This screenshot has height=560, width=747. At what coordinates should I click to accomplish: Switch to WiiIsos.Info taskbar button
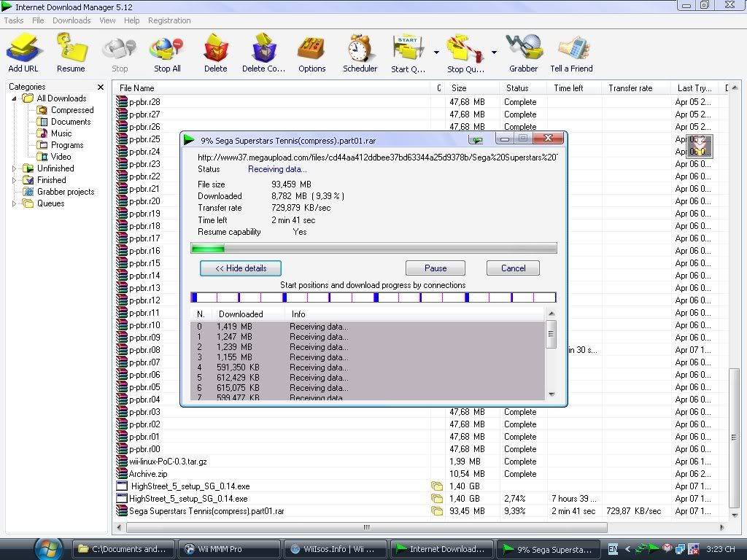(x=335, y=549)
